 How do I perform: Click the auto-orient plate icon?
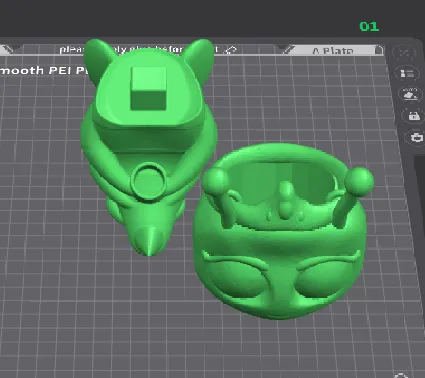click(x=407, y=73)
